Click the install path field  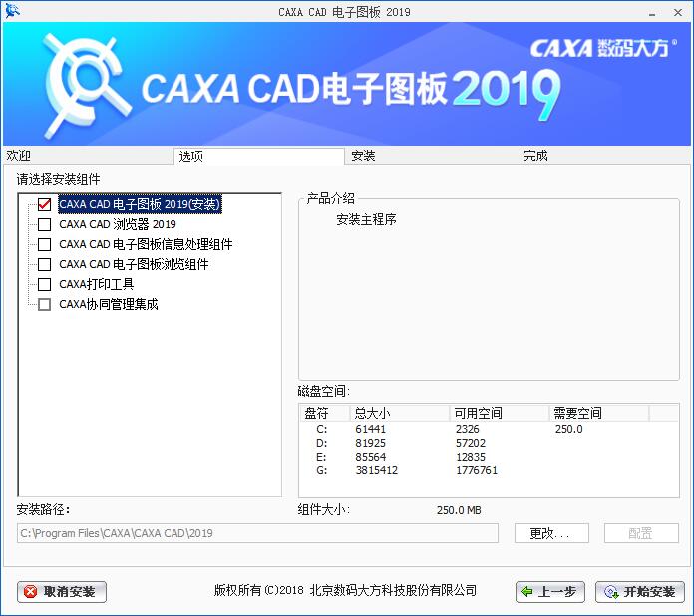257,533
